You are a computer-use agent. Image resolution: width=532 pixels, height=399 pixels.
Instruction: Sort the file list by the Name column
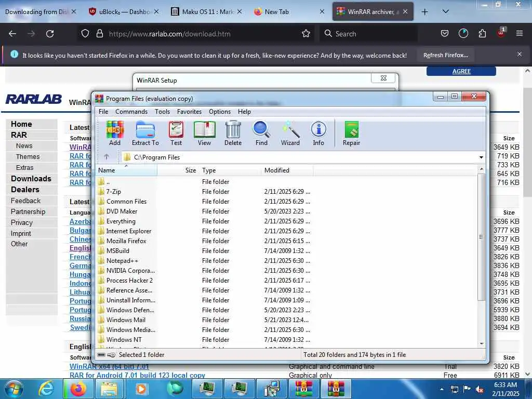[126, 170]
